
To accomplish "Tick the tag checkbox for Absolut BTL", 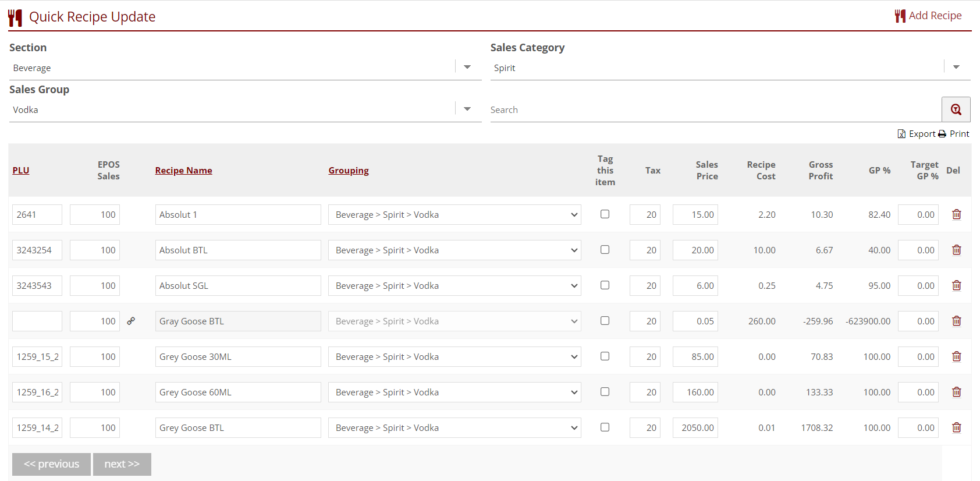I will pos(605,250).
